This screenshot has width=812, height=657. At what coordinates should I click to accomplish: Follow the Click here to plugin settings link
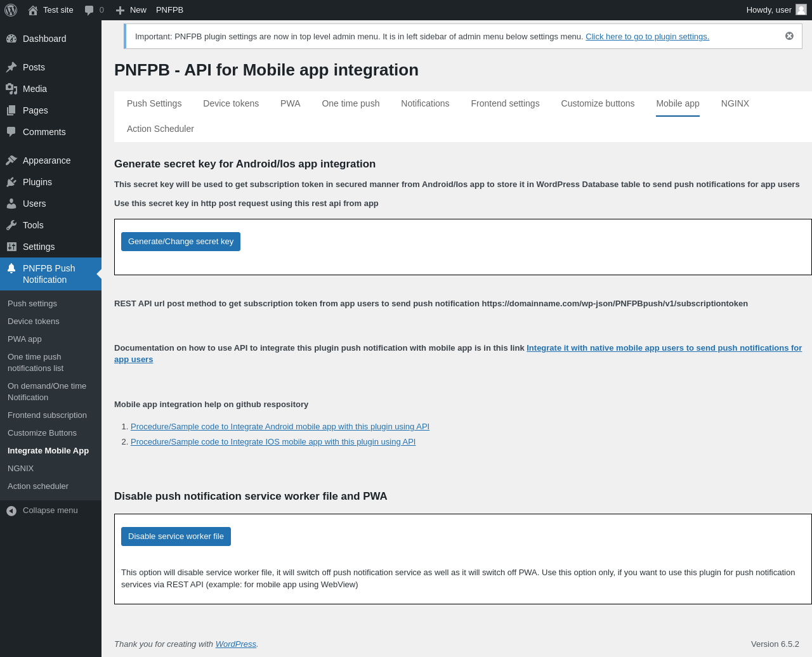point(647,37)
